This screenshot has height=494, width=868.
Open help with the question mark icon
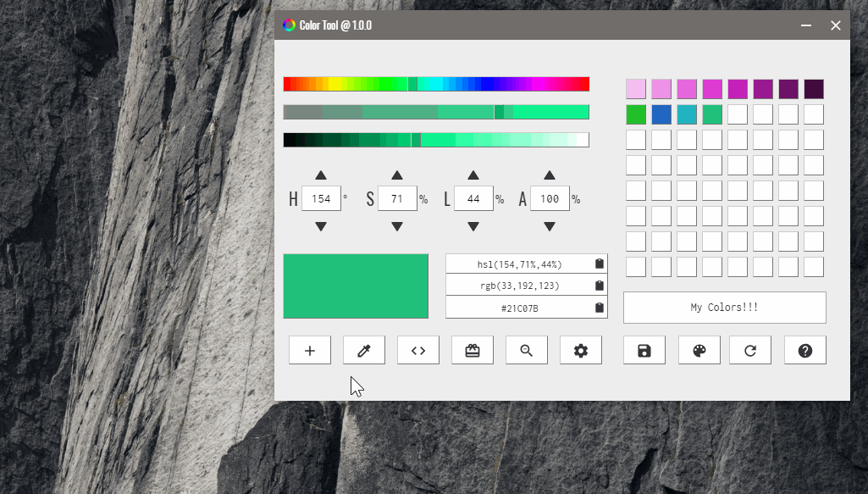pos(805,350)
